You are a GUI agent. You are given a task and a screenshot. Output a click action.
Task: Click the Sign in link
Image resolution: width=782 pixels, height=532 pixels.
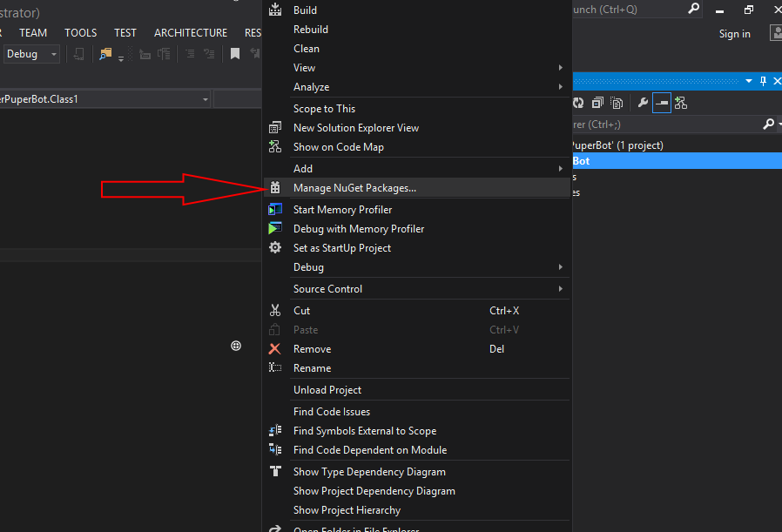(734, 34)
